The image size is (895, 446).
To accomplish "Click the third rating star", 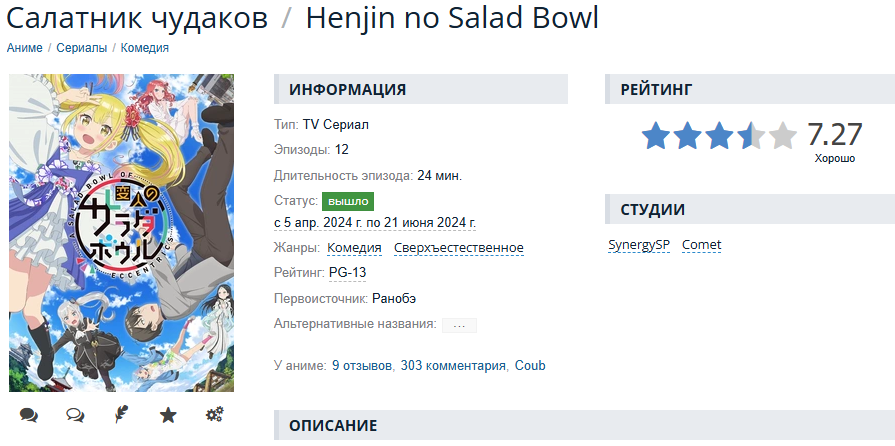I will (719, 135).
